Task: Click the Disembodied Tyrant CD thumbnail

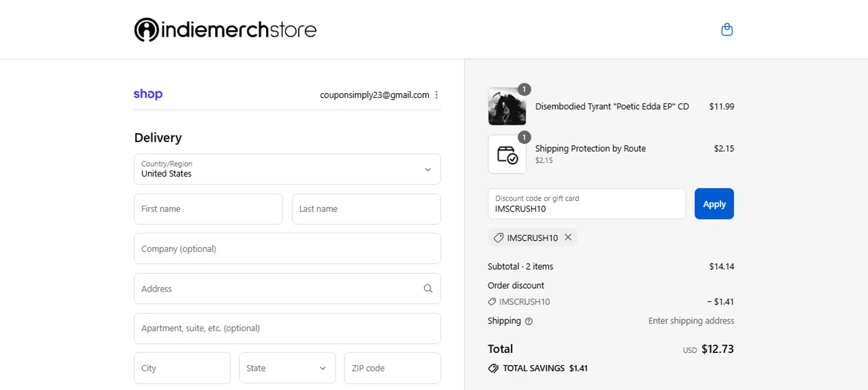Action: 507,106
